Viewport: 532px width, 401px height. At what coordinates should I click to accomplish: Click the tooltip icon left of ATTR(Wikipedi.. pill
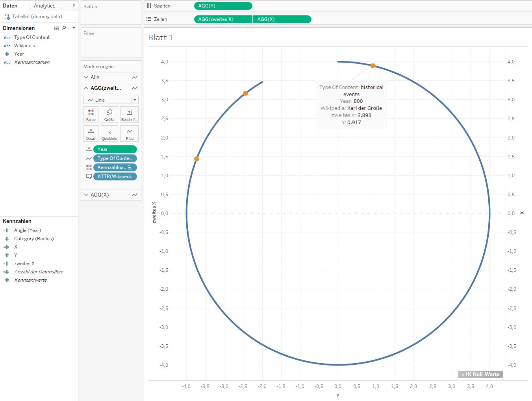point(89,176)
